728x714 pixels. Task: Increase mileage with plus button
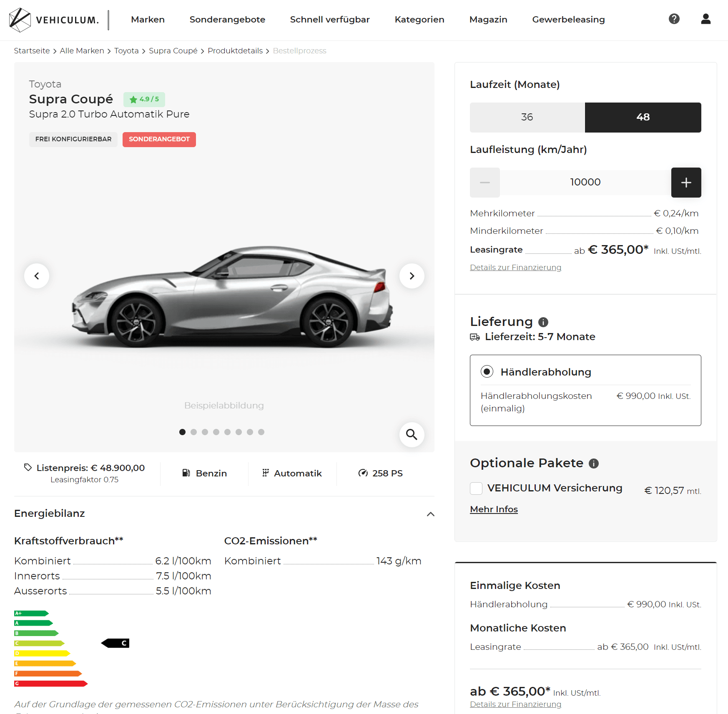(x=686, y=183)
